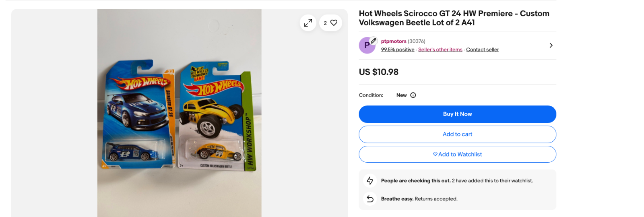Open the full-screen image expand icon
The height and width of the screenshot is (217, 644).
[308, 23]
